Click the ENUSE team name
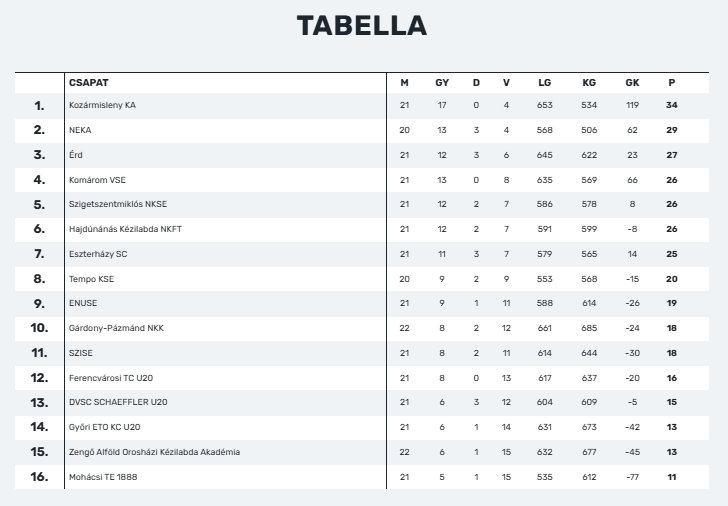The width and height of the screenshot is (728, 506). [x=83, y=303]
